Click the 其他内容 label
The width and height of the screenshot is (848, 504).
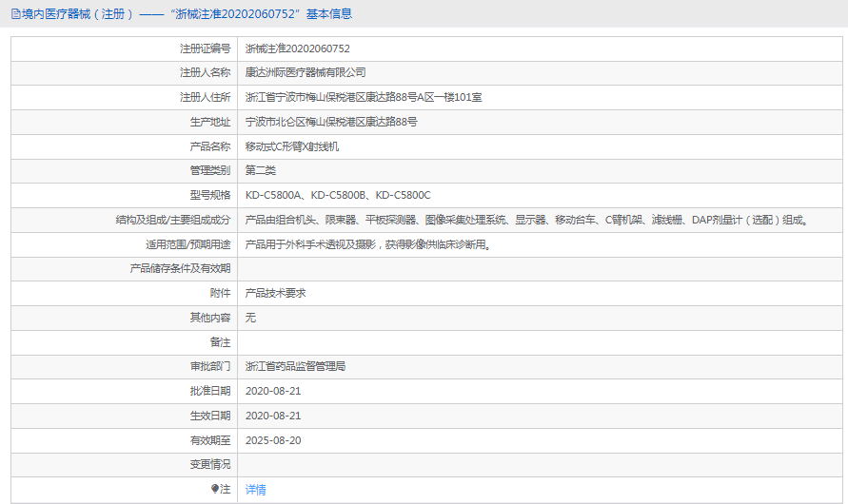pos(209,318)
